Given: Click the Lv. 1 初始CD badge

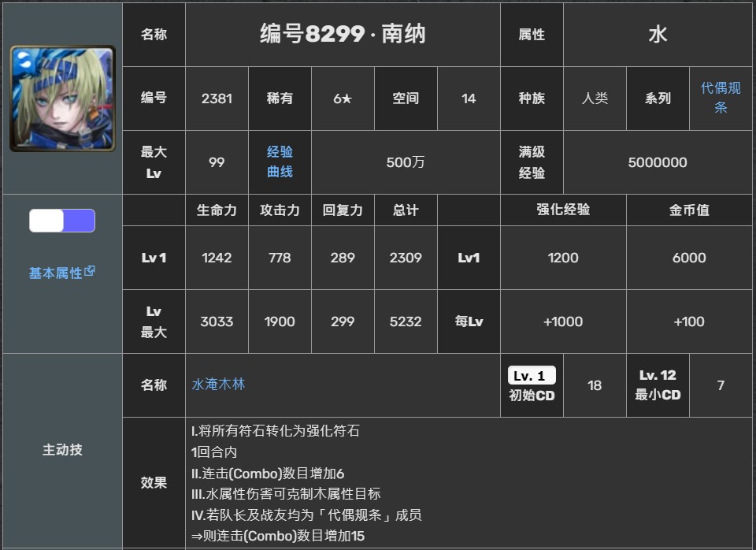Looking at the screenshot, I should [532, 376].
